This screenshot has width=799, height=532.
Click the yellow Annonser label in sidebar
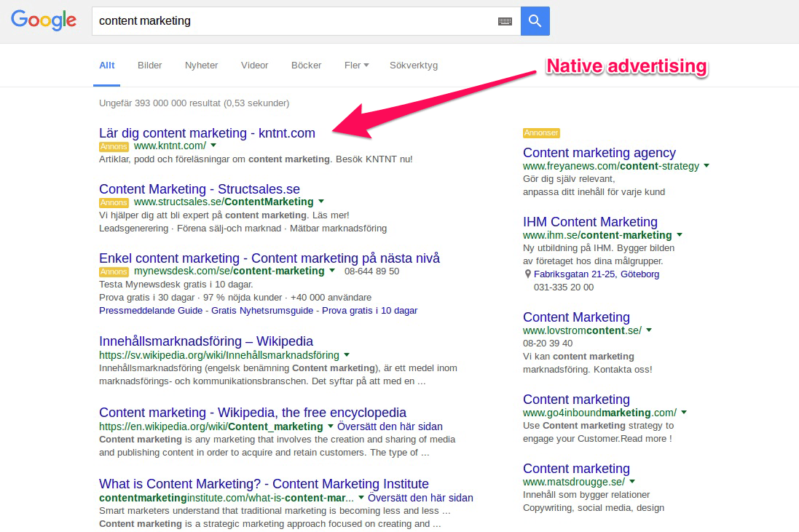pos(541,133)
